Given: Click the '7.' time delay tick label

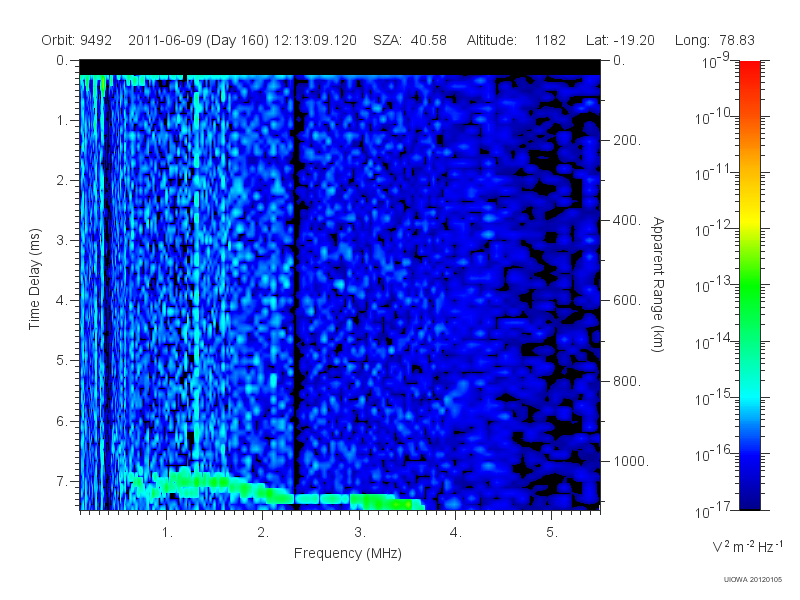Looking at the screenshot, I should [62, 481].
